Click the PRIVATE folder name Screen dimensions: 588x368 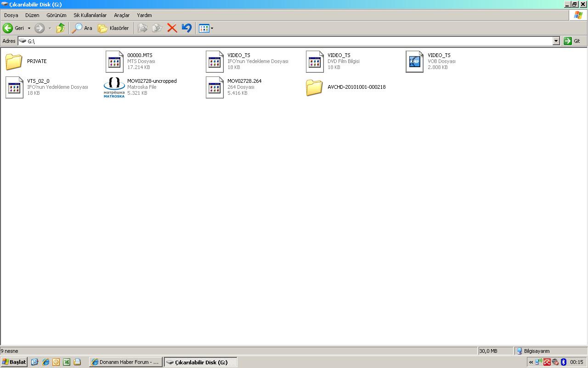pyautogui.click(x=37, y=61)
